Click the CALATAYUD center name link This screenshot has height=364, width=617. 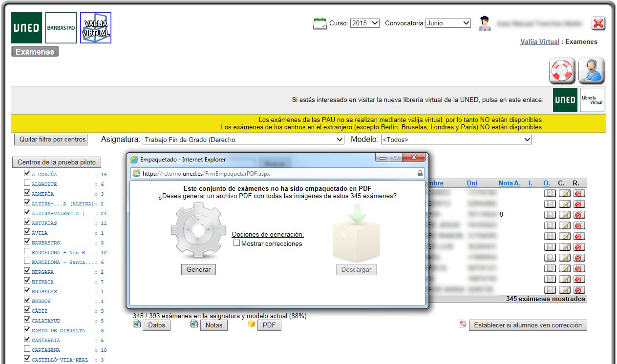point(46,321)
